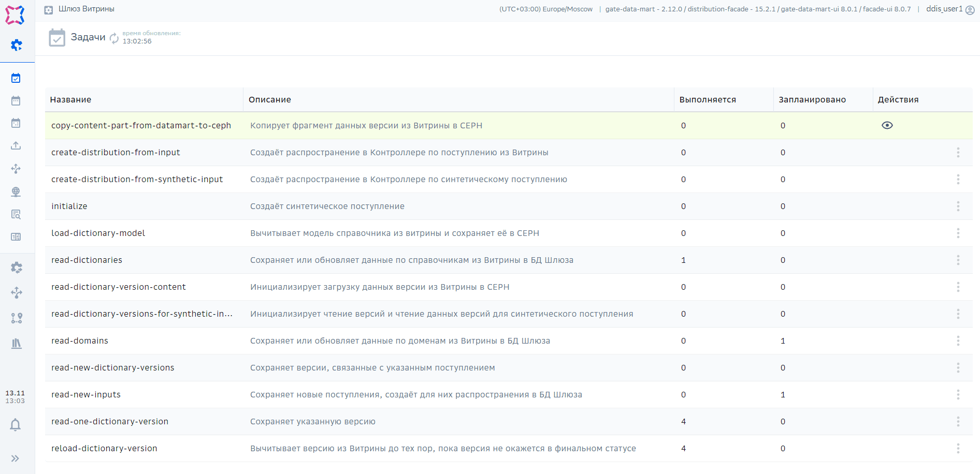
Task: Click the eye icon for copy-content-part-from-datamart-to-ceph
Action: [x=887, y=125]
